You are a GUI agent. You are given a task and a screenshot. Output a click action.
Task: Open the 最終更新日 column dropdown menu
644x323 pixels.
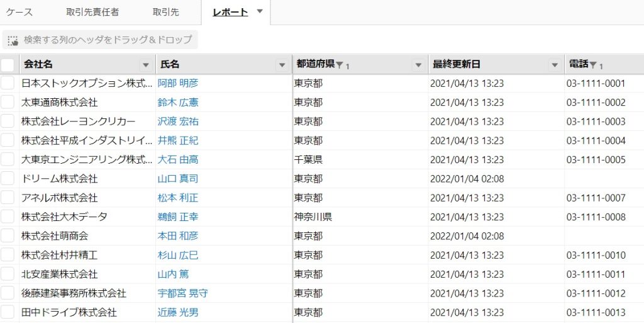pos(555,65)
